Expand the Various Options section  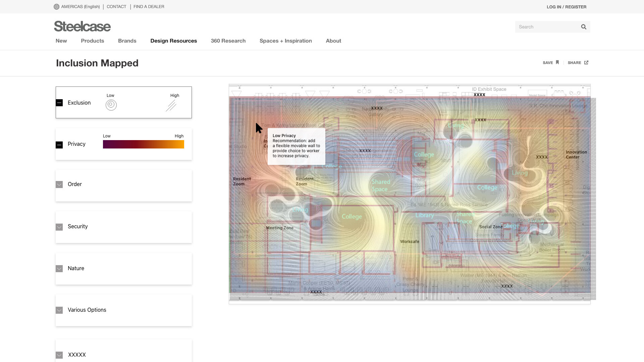59,310
